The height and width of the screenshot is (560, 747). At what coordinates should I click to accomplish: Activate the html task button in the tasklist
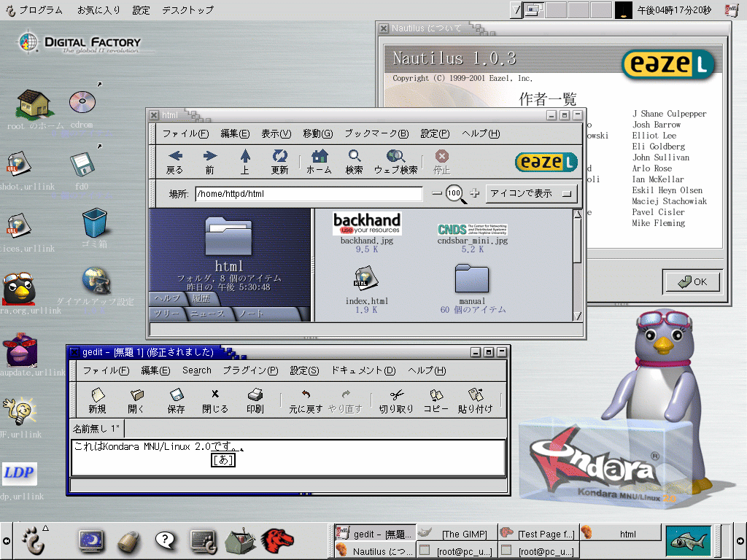coord(620,534)
